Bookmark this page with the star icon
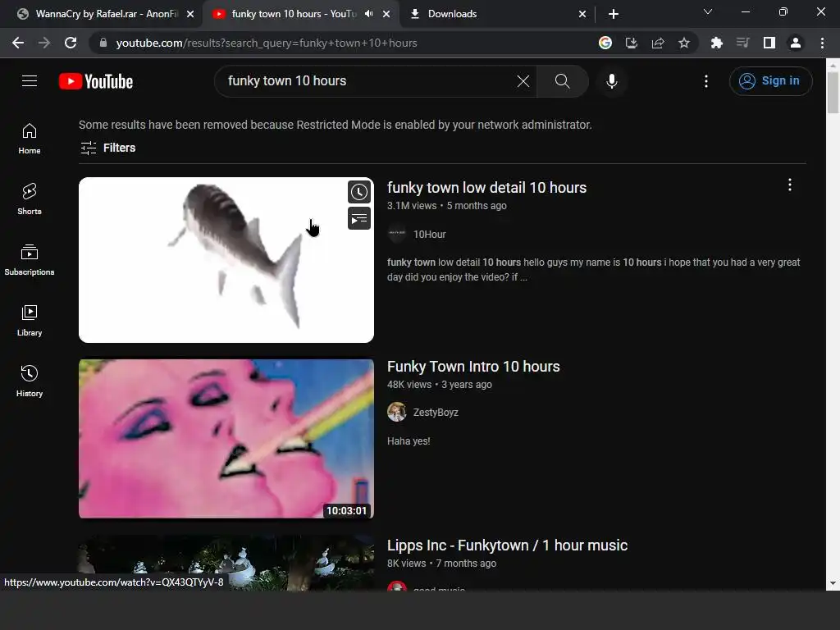 [684, 43]
